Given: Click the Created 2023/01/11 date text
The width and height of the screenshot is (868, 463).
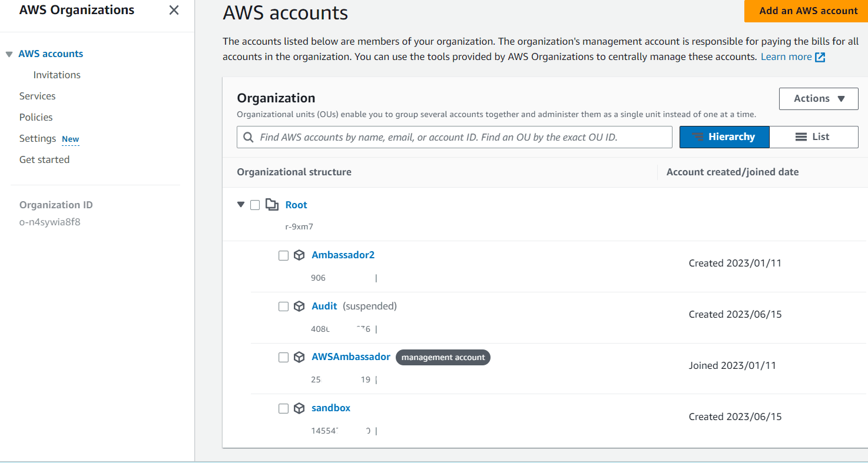Looking at the screenshot, I should coord(735,263).
